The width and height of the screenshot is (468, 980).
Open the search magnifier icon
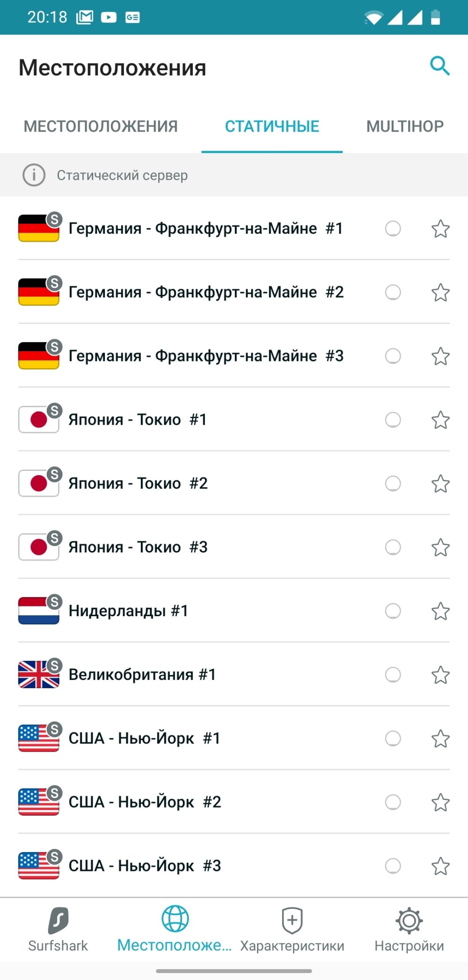(x=440, y=66)
